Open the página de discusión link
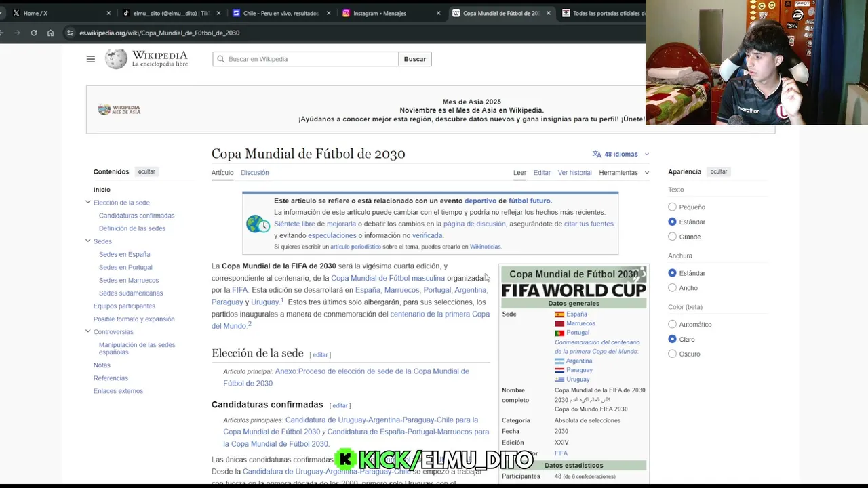Viewport: 868px width, 488px height. 474,224
